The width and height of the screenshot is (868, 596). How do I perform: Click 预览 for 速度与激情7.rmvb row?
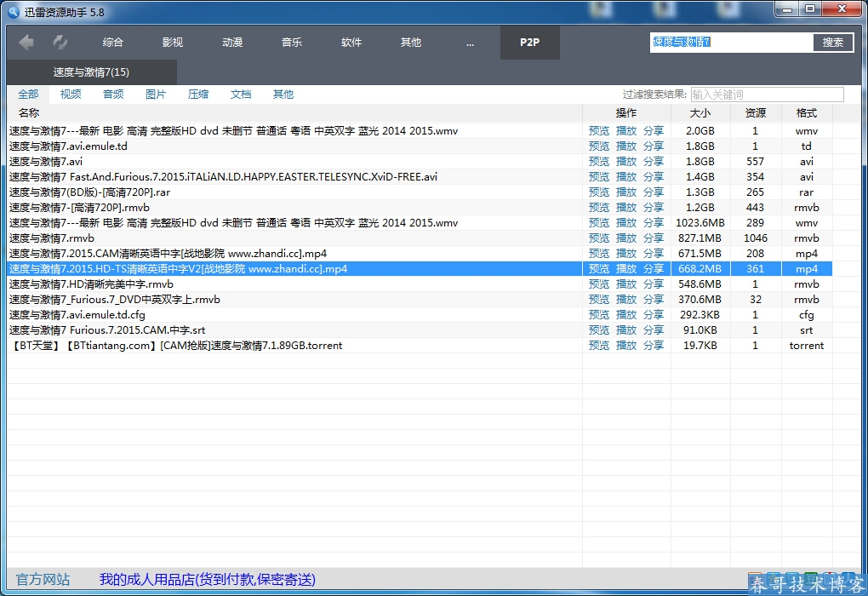tap(599, 238)
